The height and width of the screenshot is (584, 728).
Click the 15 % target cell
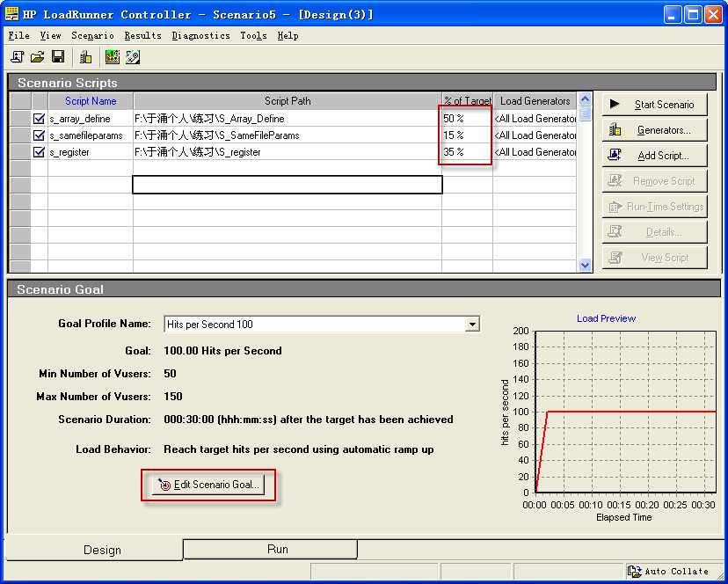pos(467,135)
